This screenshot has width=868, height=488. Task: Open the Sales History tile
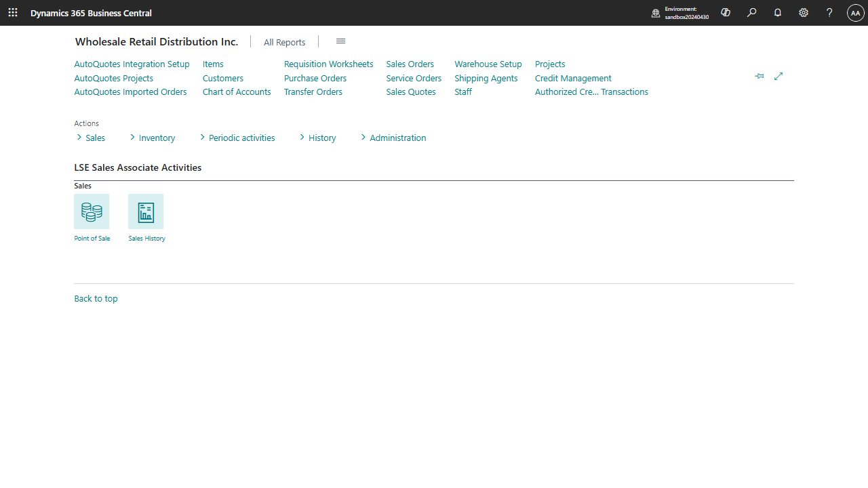click(x=146, y=212)
